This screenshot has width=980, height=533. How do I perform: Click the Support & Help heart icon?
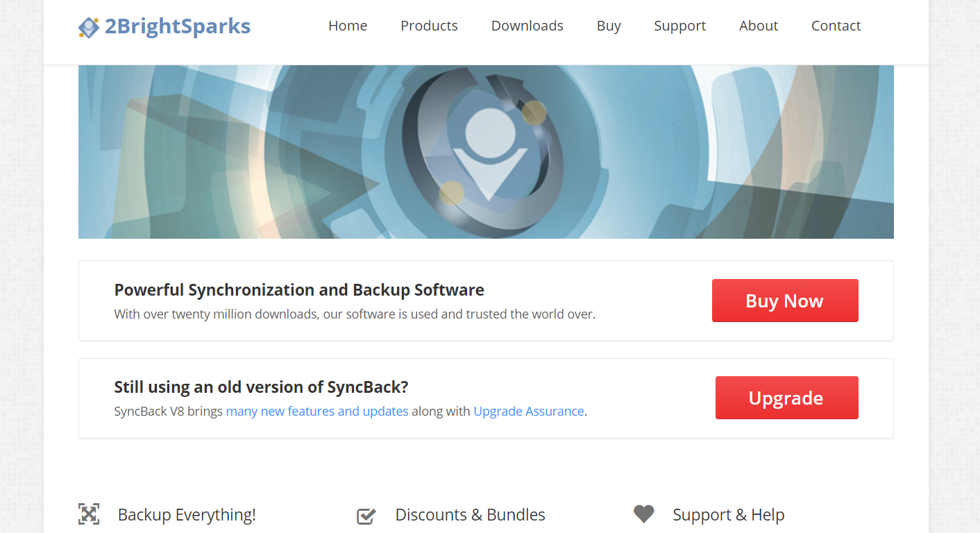pos(644,514)
